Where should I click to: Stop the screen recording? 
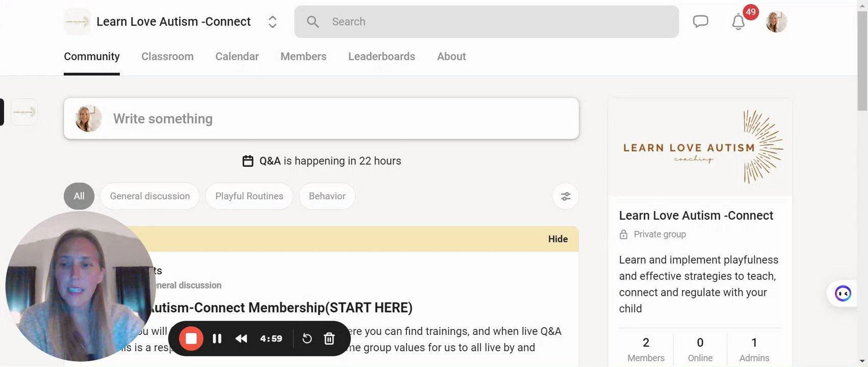tap(191, 338)
